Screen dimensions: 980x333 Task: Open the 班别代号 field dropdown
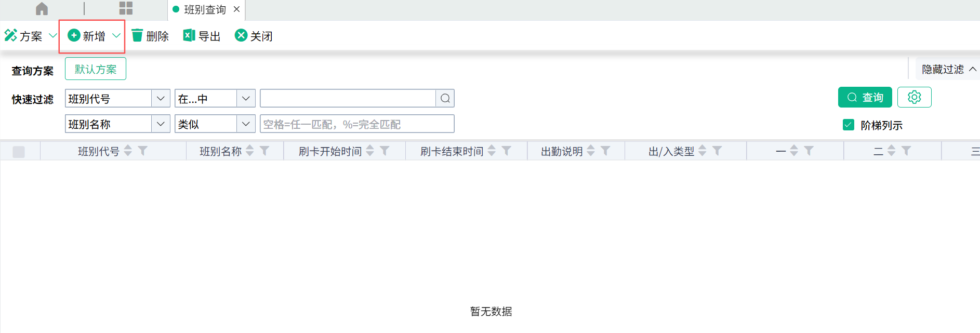161,98
